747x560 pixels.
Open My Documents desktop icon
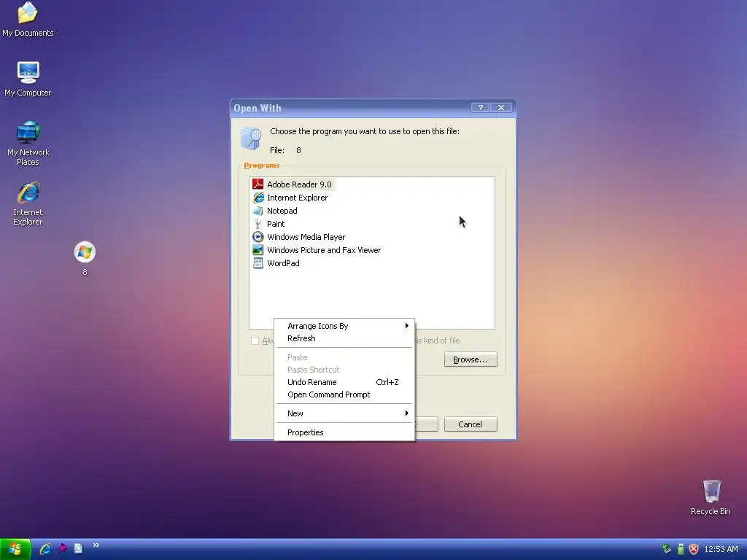[28, 19]
